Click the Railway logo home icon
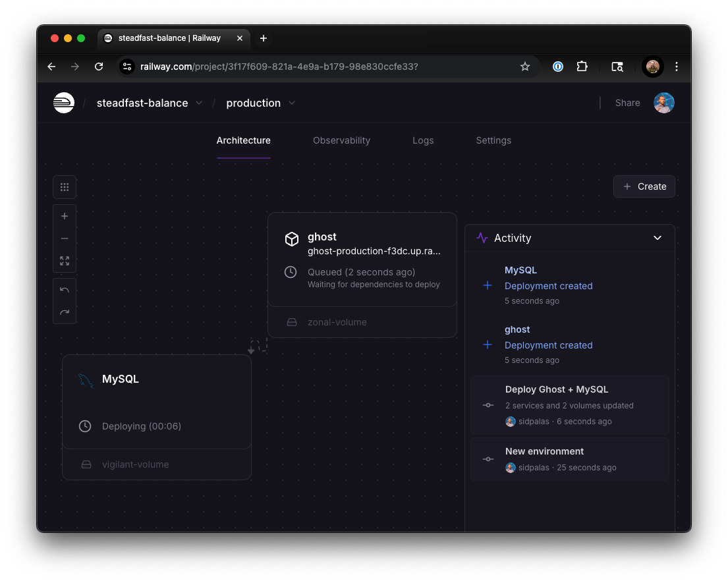728x581 pixels. [x=64, y=103]
